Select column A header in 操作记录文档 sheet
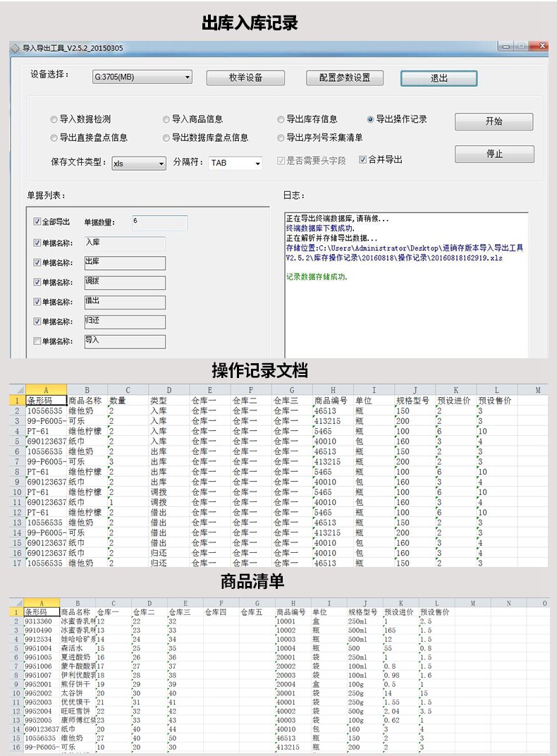The width and height of the screenshot is (557, 756). pos(46,390)
